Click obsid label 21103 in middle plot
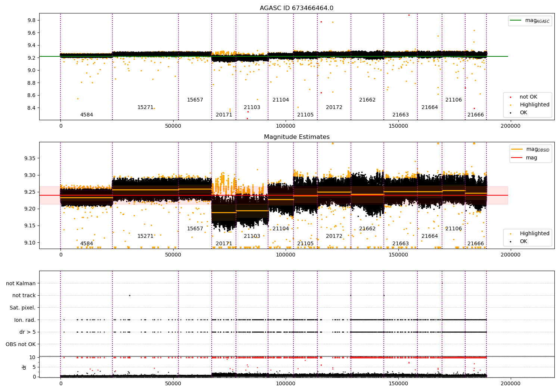The height and width of the screenshot is (392, 560). tap(252, 236)
